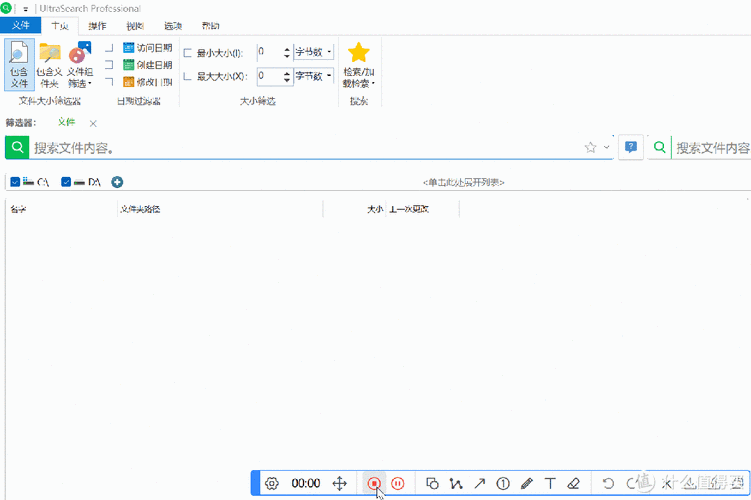Switch to the 操作 ribbon tab
Viewport: 751px width, 500px height.
click(x=97, y=26)
